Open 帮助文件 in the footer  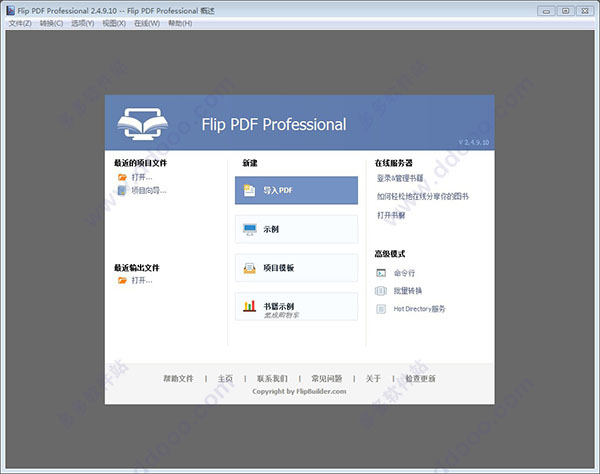point(178,378)
